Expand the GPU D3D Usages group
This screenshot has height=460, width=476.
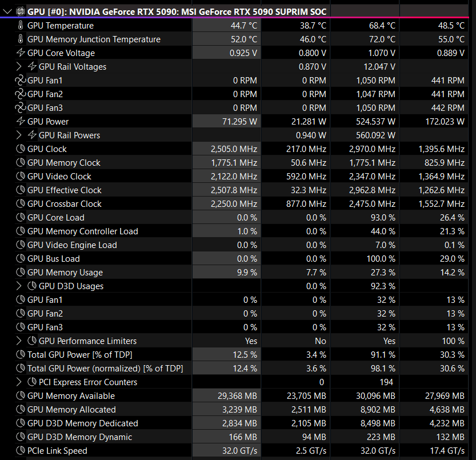pyautogui.click(x=19, y=286)
